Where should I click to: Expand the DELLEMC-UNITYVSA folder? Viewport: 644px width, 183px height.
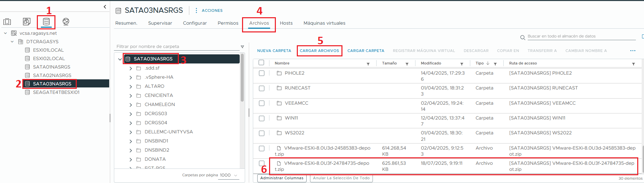(131, 132)
